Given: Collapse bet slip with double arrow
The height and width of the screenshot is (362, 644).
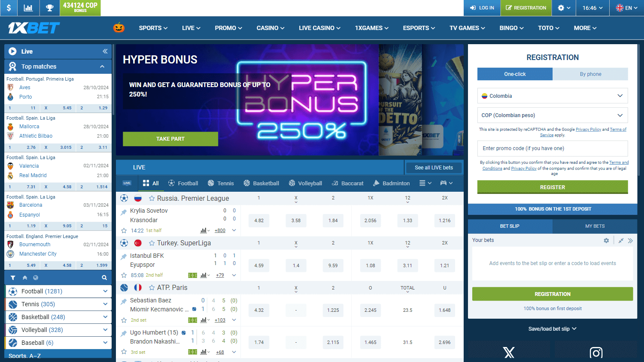Looking at the screenshot, I should tap(630, 241).
